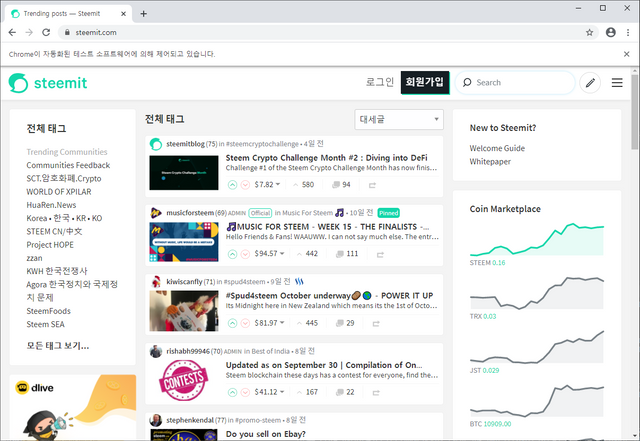This screenshot has width=640, height=441.
Task: Click the steemit.com address bar
Action: [x=327, y=32]
